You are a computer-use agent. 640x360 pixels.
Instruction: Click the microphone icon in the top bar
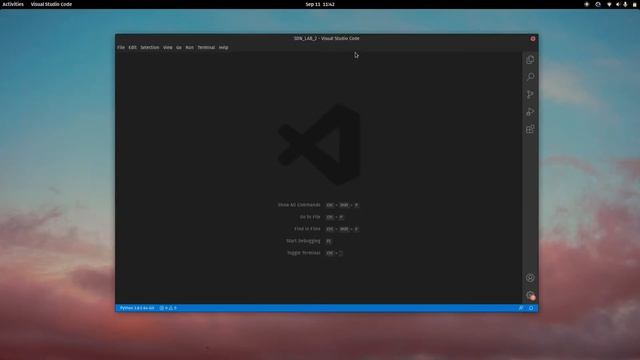coord(625,4)
